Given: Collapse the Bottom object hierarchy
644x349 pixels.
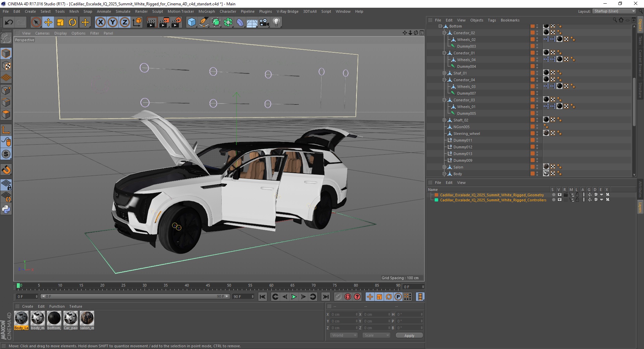Looking at the screenshot, I should (440, 26).
